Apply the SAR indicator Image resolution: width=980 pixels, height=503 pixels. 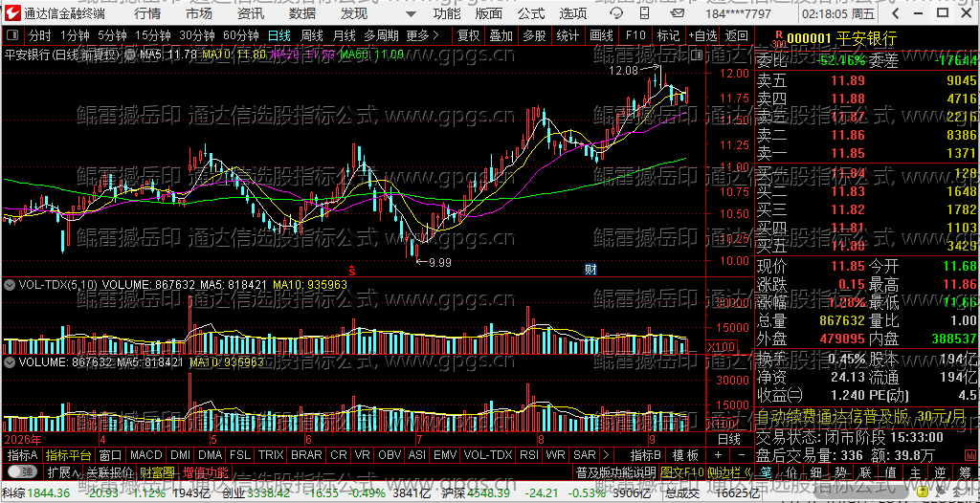point(585,455)
